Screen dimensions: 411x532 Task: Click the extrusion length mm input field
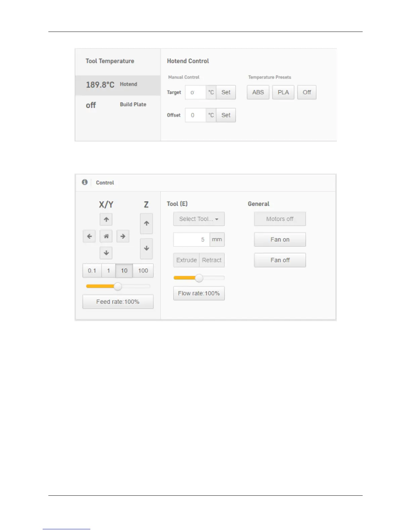pos(191,240)
